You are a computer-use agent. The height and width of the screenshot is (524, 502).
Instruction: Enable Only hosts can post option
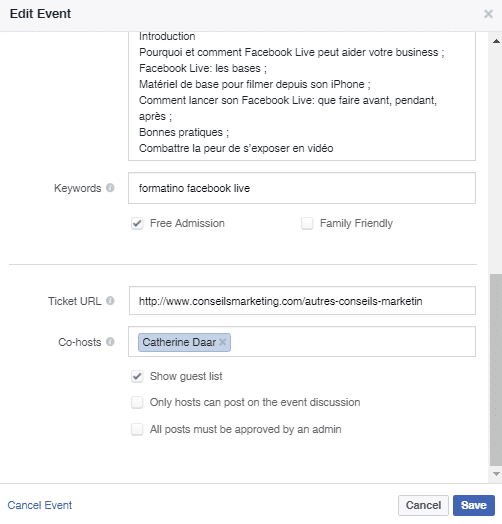(x=137, y=402)
